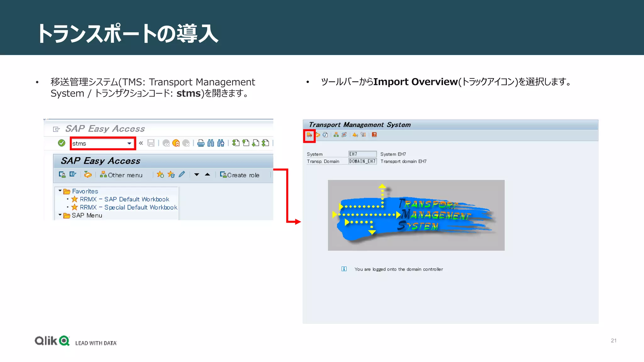Screen dimensions: 644x362
Task: Click the Add to Favorites star icon
Action: coord(160,174)
